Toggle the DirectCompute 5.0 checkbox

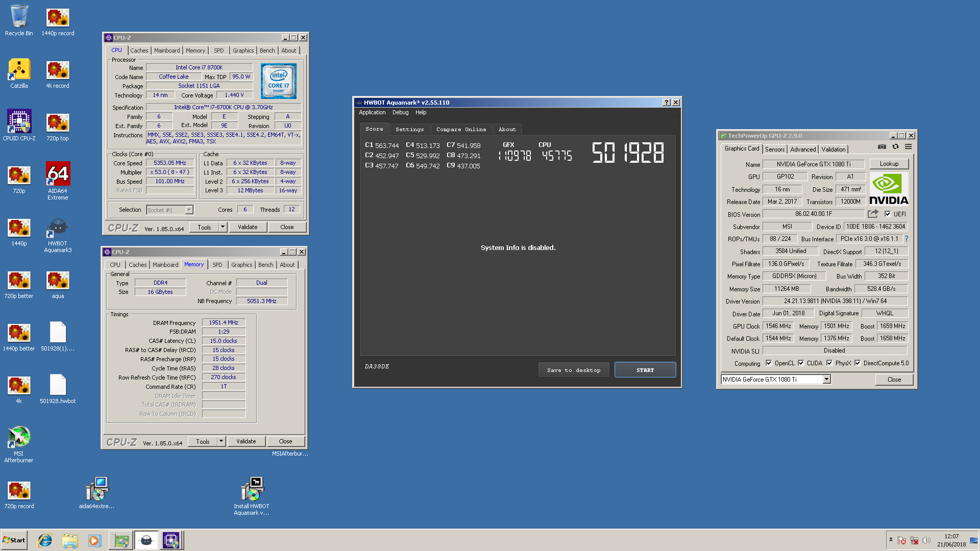pyautogui.click(x=857, y=363)
